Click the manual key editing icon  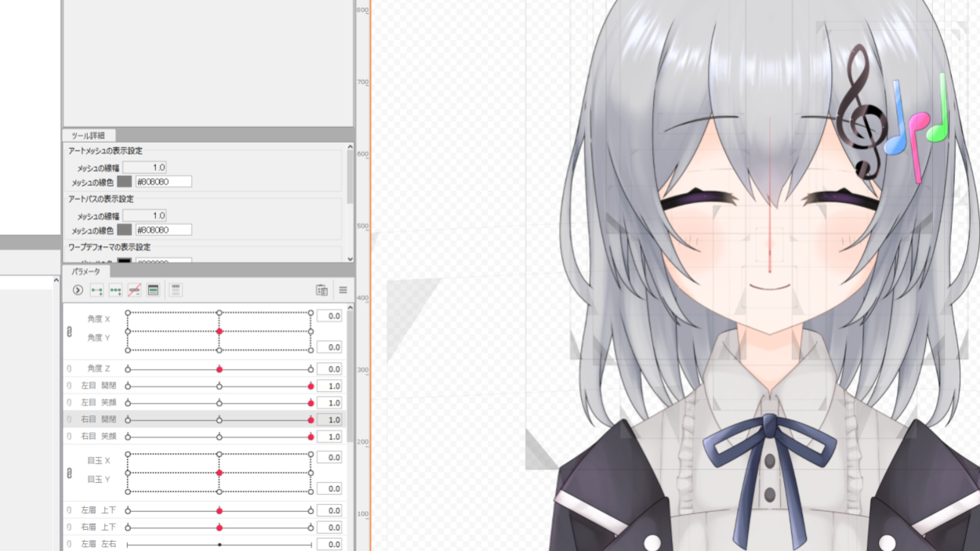(154, 290)
